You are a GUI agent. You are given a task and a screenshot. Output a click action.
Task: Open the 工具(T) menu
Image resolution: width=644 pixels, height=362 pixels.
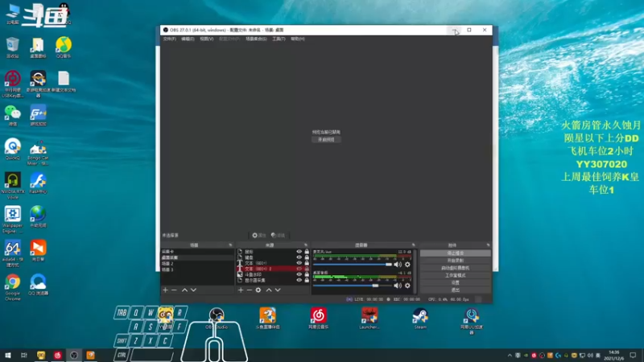pos(279,39)
